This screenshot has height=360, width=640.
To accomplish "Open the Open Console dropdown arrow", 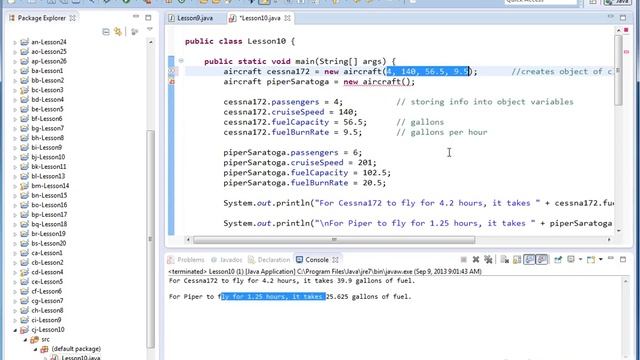I will [x=600, y=260].
